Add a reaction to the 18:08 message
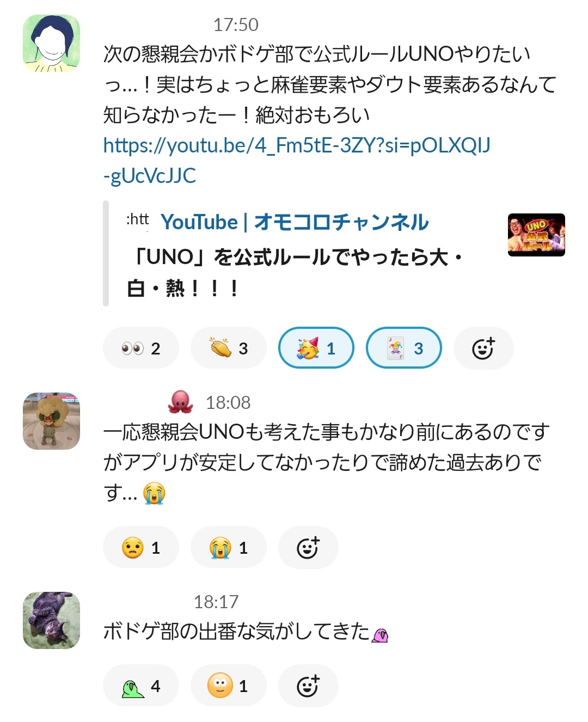 point(308,547)
